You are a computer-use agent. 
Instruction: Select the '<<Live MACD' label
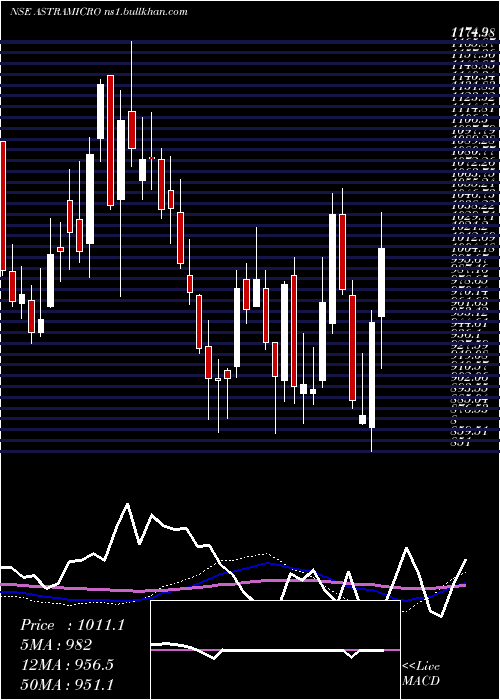tap(421, 675)
